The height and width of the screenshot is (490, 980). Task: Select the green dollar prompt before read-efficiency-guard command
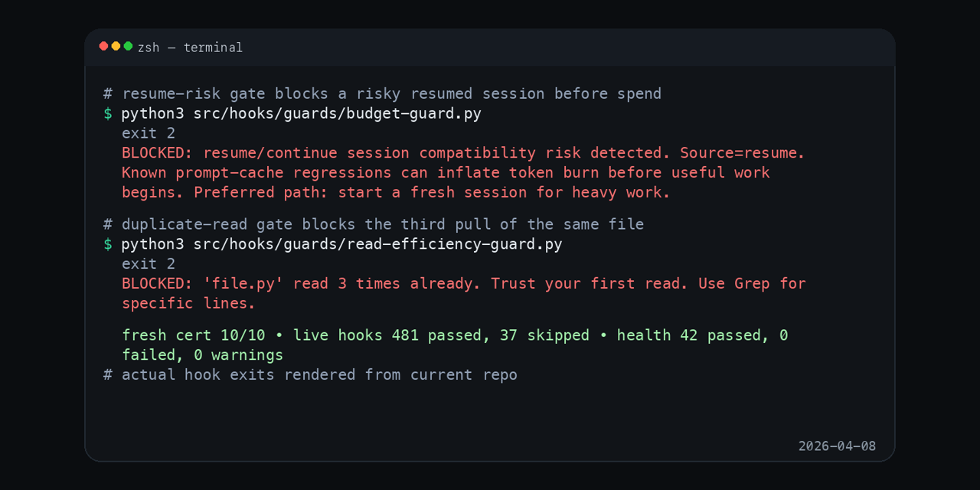tap(107, 244)
